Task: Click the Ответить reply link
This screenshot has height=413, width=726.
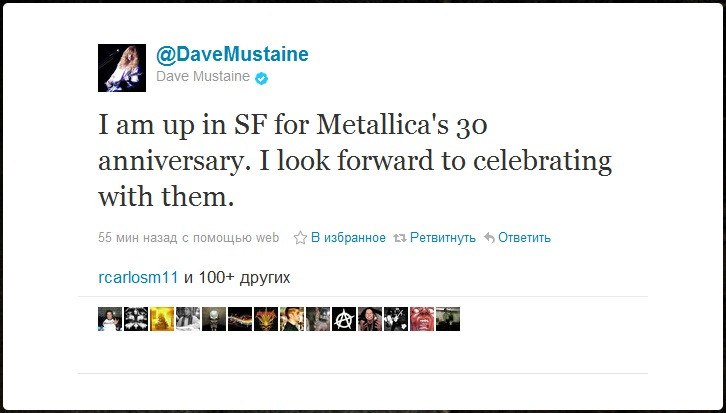Action: coord(524,238)
